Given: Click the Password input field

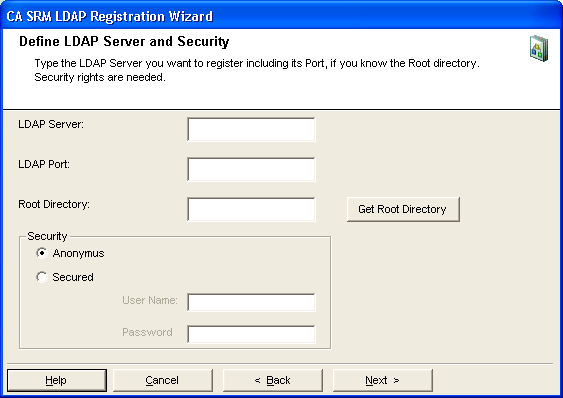Looking at the screenshot, I should pos(251,334).
